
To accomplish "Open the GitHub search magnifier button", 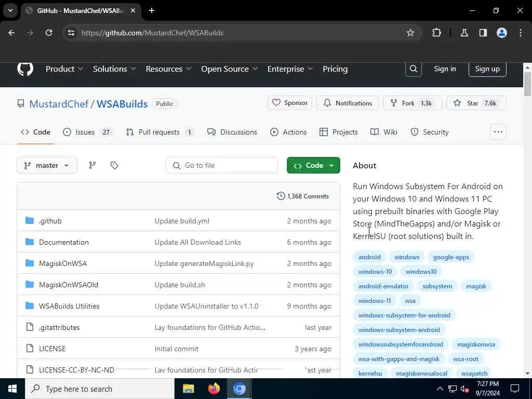I will pos(413,69).
